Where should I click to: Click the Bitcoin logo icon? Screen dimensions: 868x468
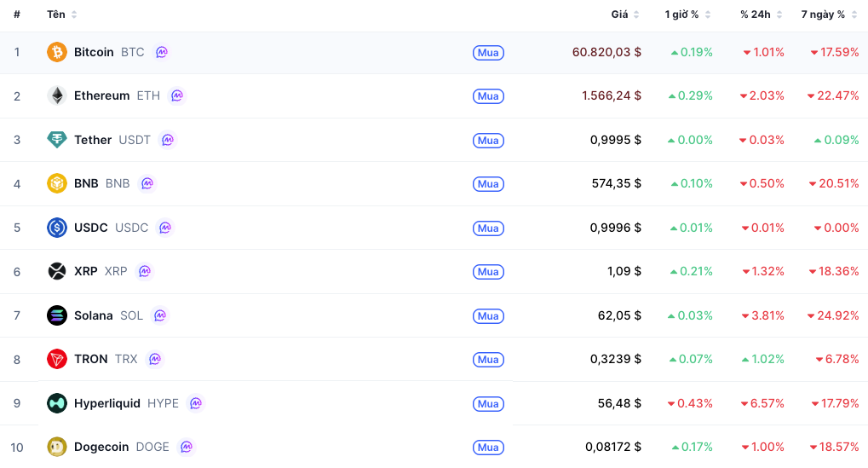tap(56, 52)
